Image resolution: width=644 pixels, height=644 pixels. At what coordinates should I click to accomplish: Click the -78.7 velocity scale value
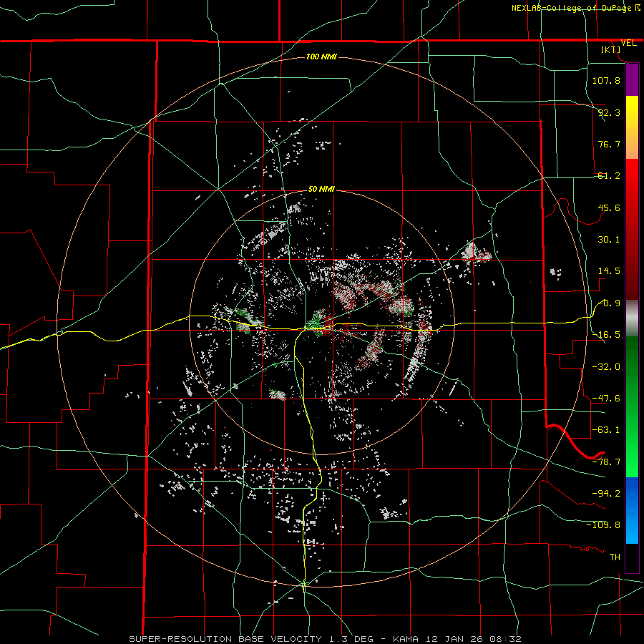606,462
